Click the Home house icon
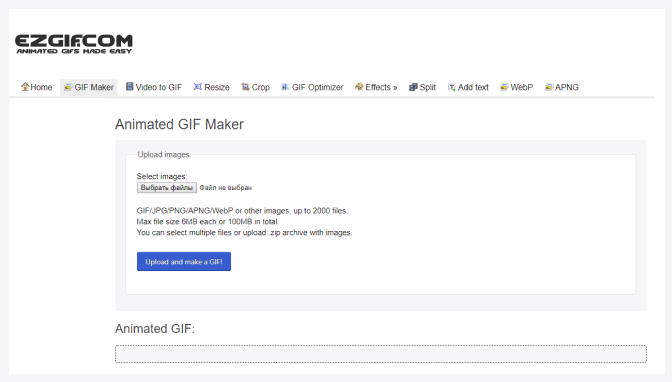Viewport: 672px width, 382px height. click(x=25, y=87)
